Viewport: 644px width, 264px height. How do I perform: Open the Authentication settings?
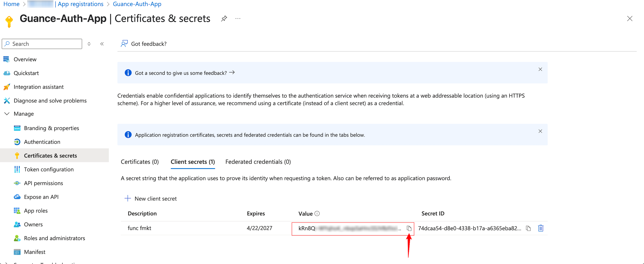42,142
